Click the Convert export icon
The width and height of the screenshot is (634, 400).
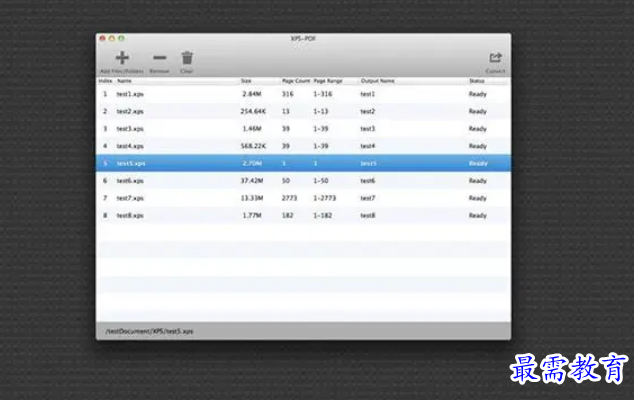point(495,58)
